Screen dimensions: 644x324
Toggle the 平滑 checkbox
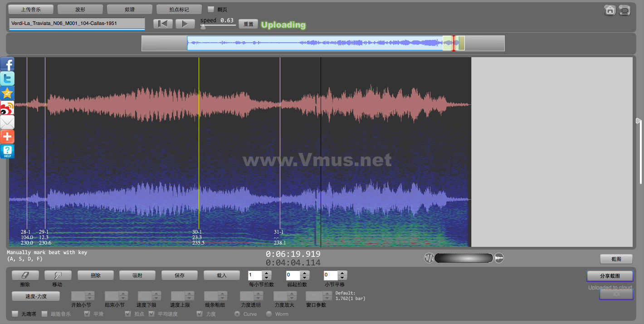pos(87,314)
